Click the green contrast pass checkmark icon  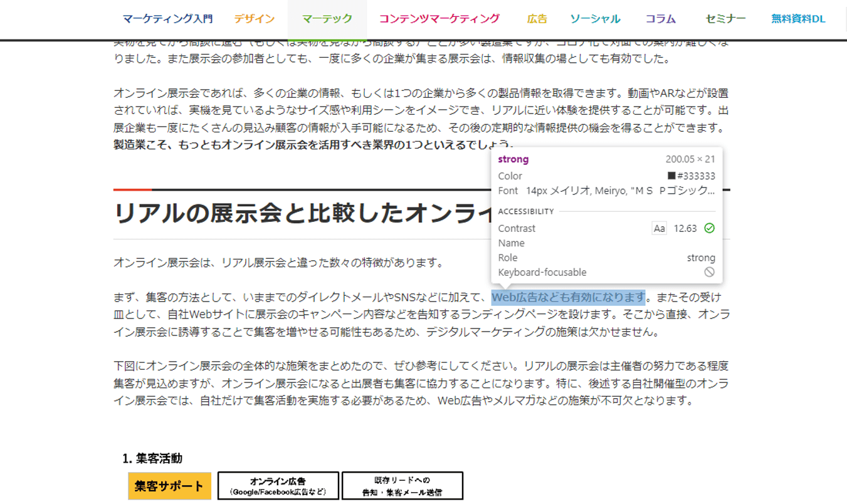point(709,228)
